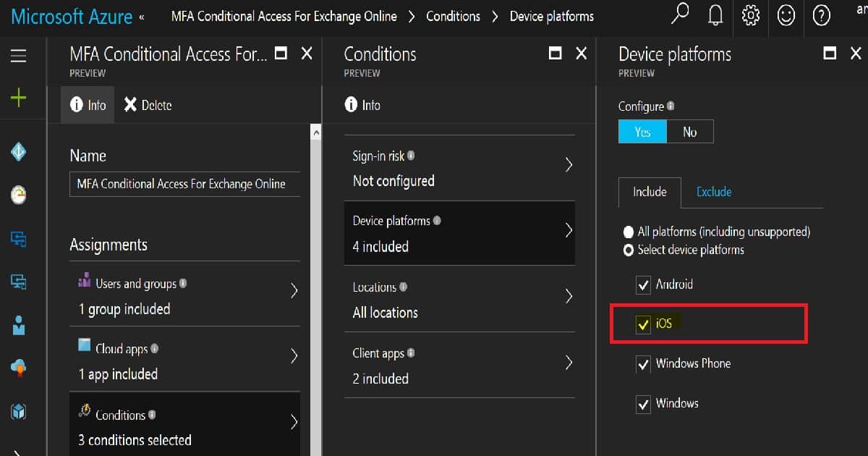Close the Conditions blade
This screenshot has width=868, height=456.
tap(581, 53)
